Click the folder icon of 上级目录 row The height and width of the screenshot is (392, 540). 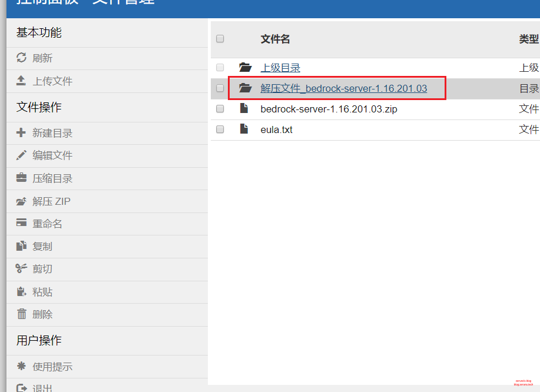[x=245, y=67]
